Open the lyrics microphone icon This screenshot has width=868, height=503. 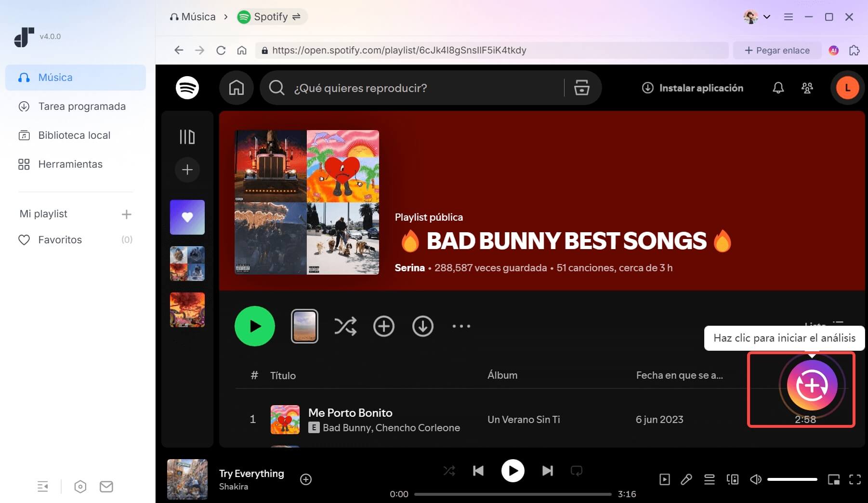tap(686, 479)
